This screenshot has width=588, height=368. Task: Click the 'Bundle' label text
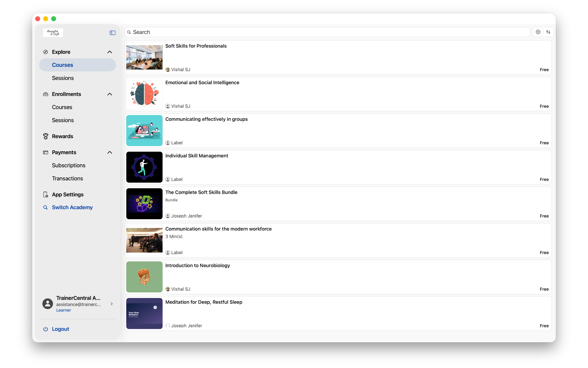(171, 200)
